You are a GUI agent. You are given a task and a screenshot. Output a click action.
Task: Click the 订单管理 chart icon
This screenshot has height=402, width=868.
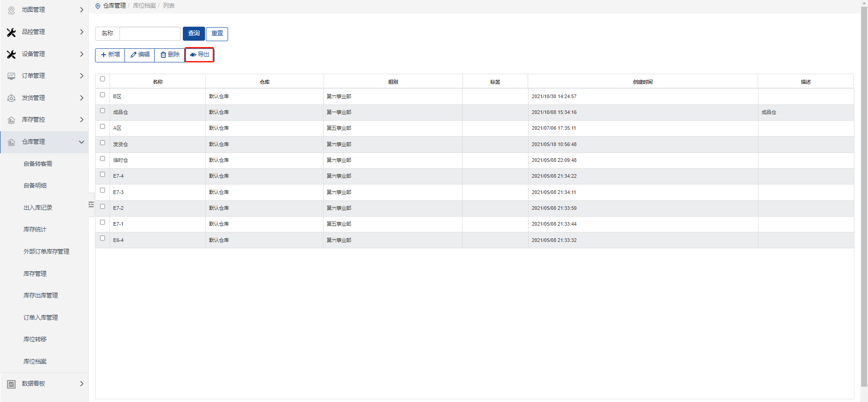pyautogui.click(x=11, y=76)
